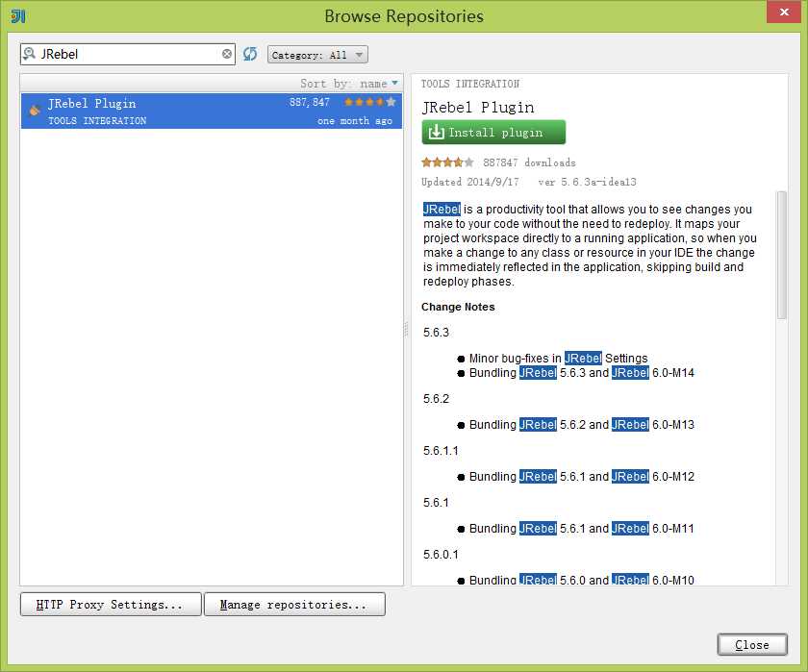Open the search options magnifier icon
This screenshot has height=672, width=808.
click(30, 54)
